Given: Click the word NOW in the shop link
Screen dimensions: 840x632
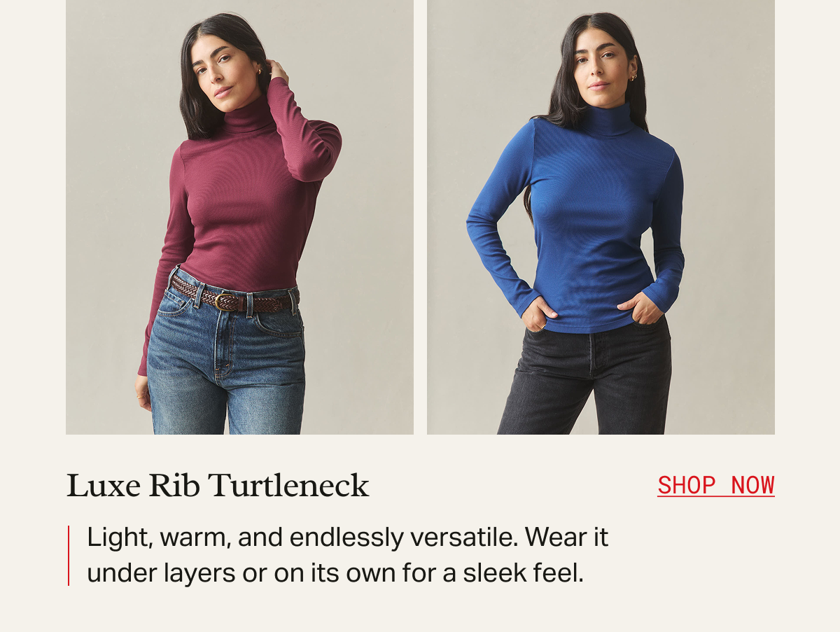Looking at the screenshot, I should click(752, 485).
